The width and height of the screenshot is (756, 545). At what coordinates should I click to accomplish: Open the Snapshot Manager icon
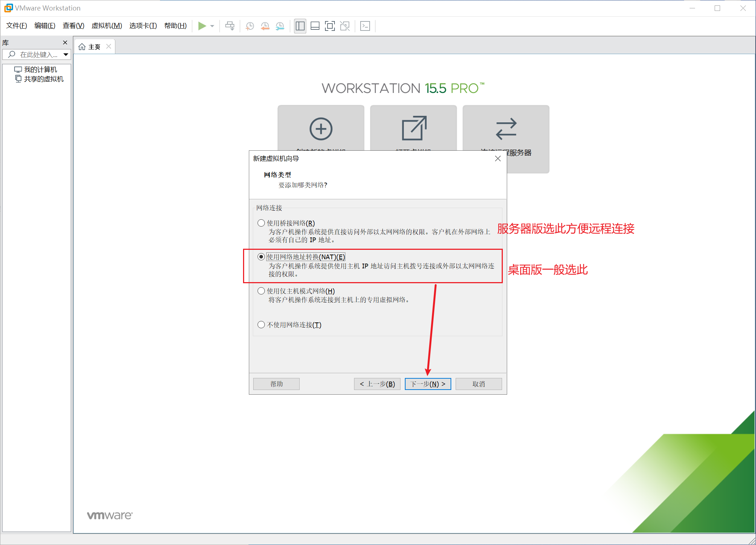click(280, 26)
